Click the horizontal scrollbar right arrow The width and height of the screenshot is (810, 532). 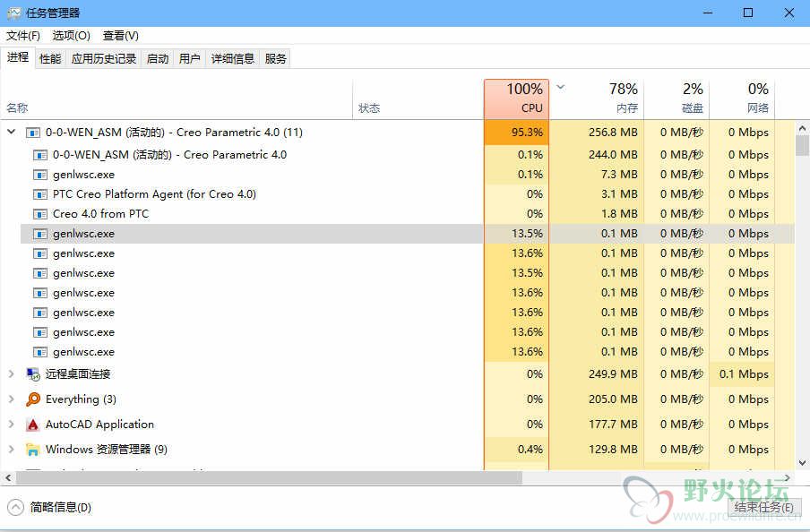787,477
